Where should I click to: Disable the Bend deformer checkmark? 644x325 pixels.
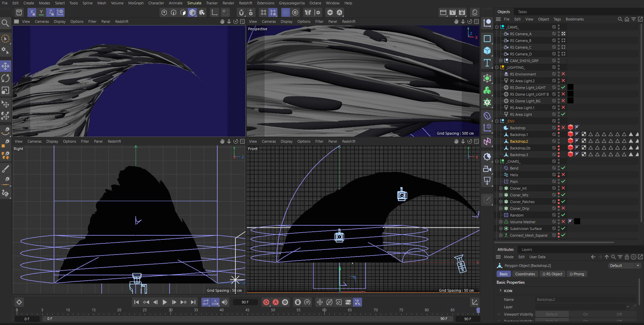pyautogui.click(x=563, y=168)
